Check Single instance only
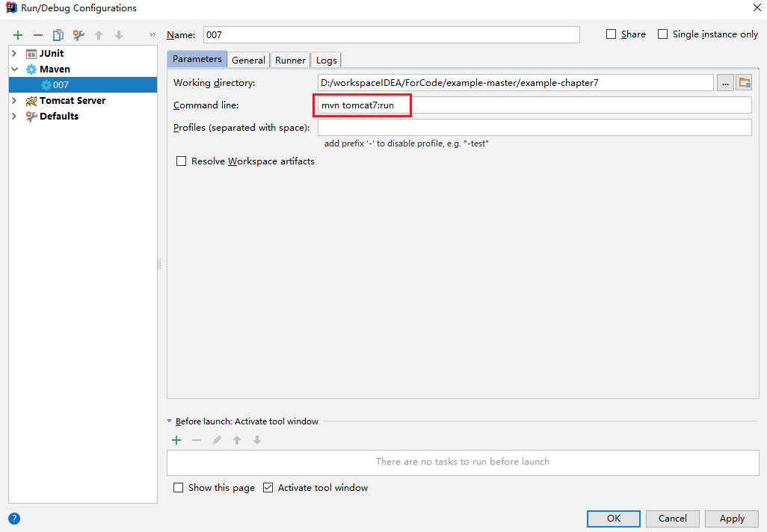Viewport: 767px width, 532px height. pos(662,34)
